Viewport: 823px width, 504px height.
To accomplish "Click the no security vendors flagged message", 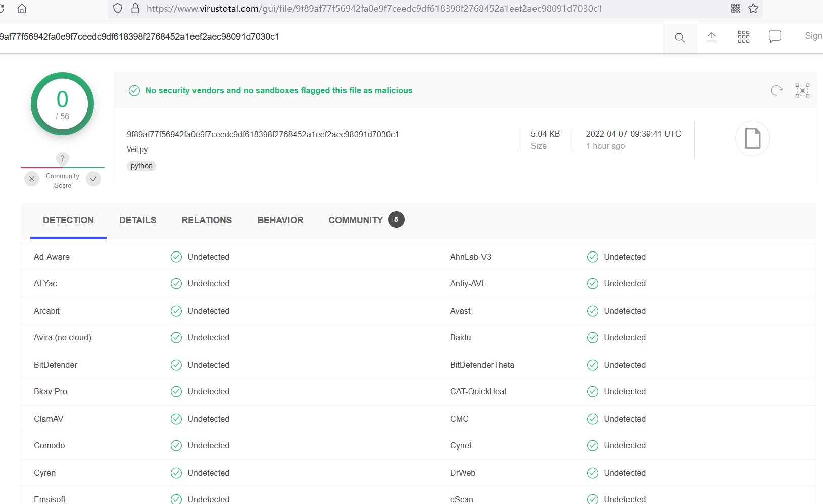I will click(x=279, y=90).
